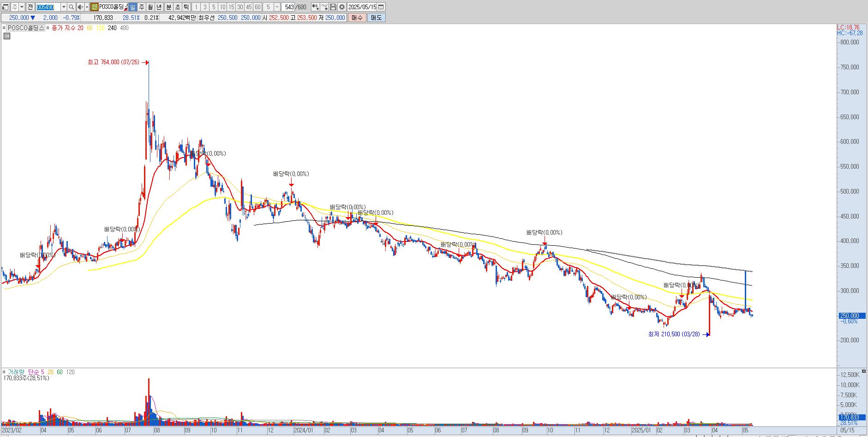
Task: Toggle the 종가 지수 moving-average checkbox
Action: point(48,28)
